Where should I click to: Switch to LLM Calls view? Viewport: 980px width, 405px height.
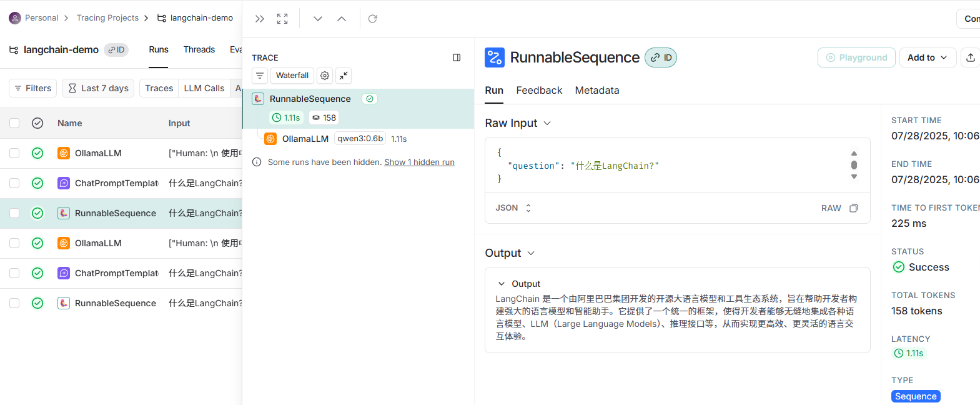(x=204, y=88)
